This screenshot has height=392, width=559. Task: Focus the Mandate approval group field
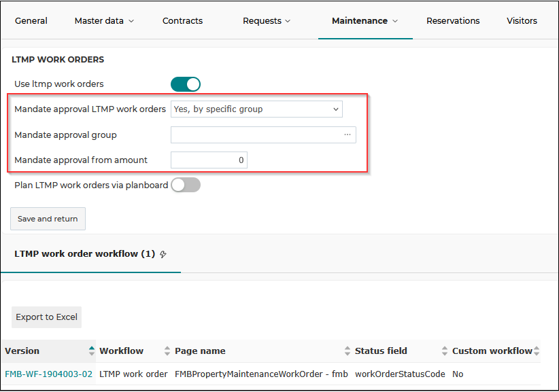(263, 135)
